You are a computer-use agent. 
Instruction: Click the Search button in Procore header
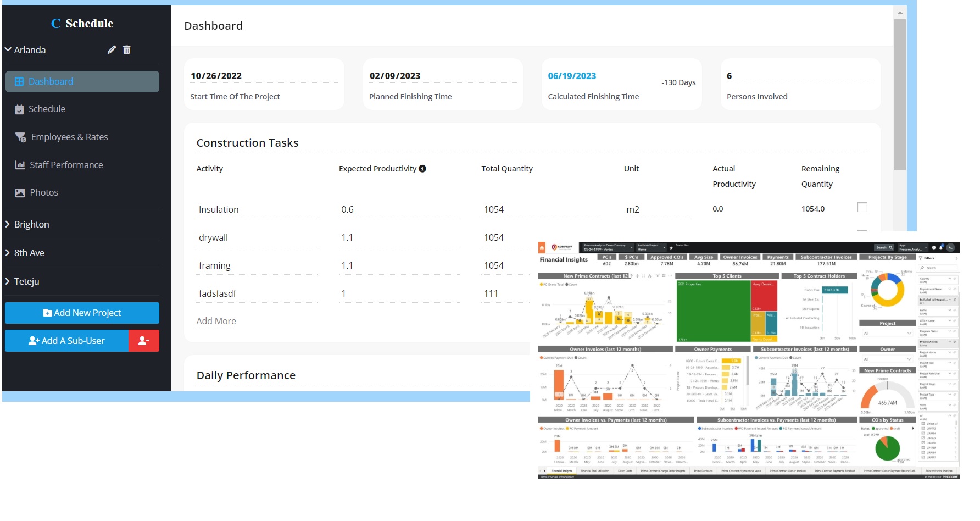coord(884,247)
